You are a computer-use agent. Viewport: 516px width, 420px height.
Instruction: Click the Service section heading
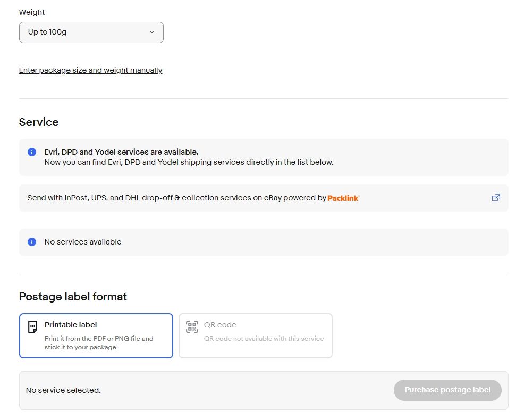coord(39,122)
